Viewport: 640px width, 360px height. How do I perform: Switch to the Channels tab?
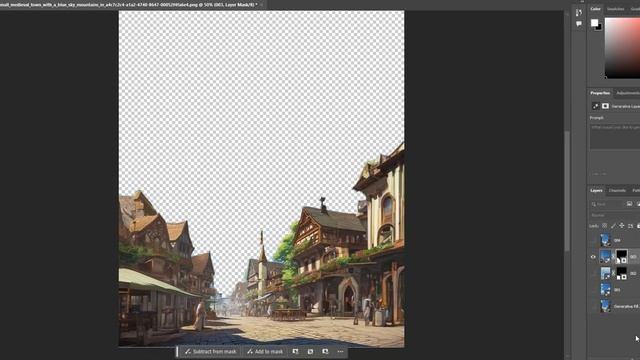[x=617, y=191]
